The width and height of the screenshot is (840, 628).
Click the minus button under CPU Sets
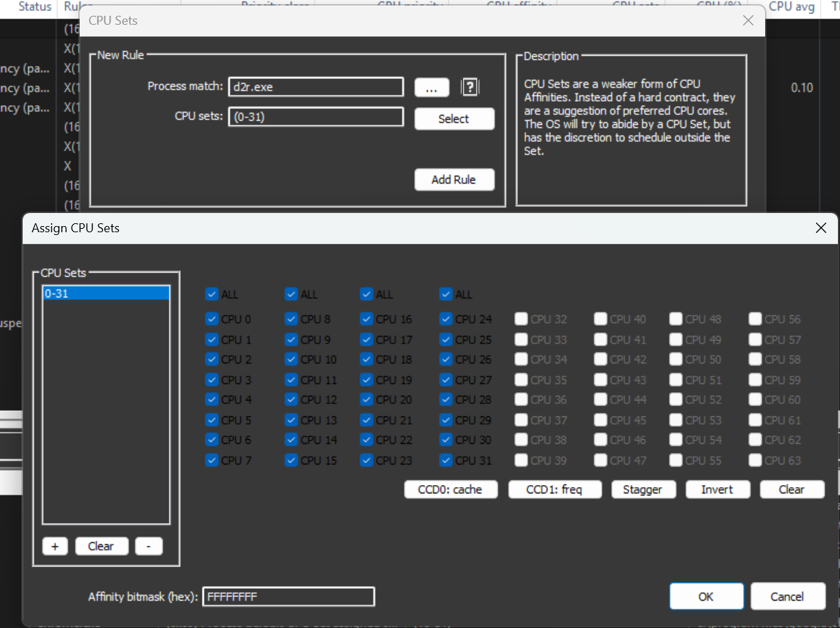(148, 546)
